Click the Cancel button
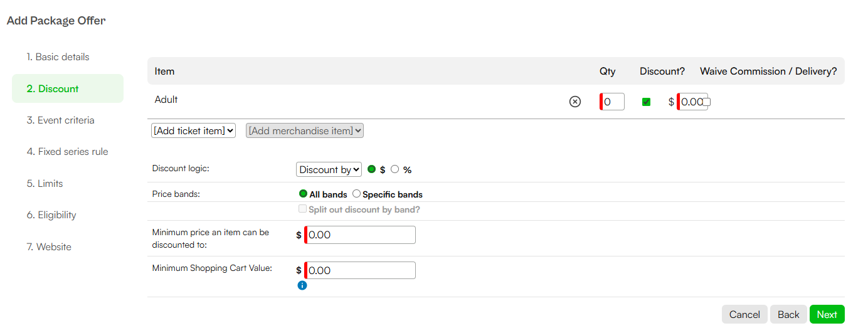 (x=744, y=314)
